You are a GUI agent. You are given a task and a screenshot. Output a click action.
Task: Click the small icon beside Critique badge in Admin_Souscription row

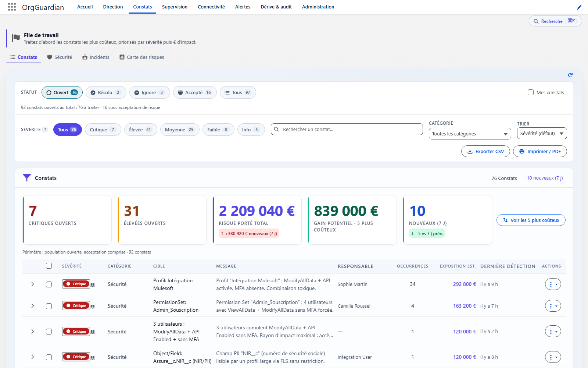click(x=93, y=306)
